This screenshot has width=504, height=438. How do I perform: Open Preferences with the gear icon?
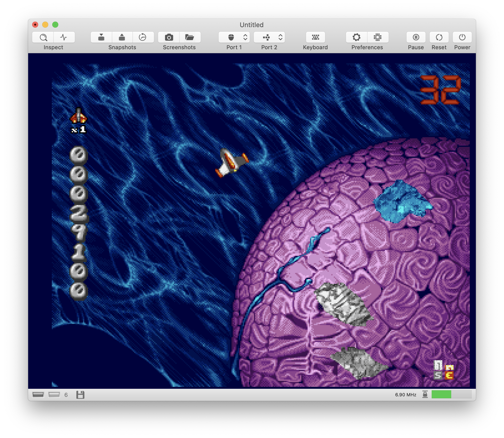(357, 37)
